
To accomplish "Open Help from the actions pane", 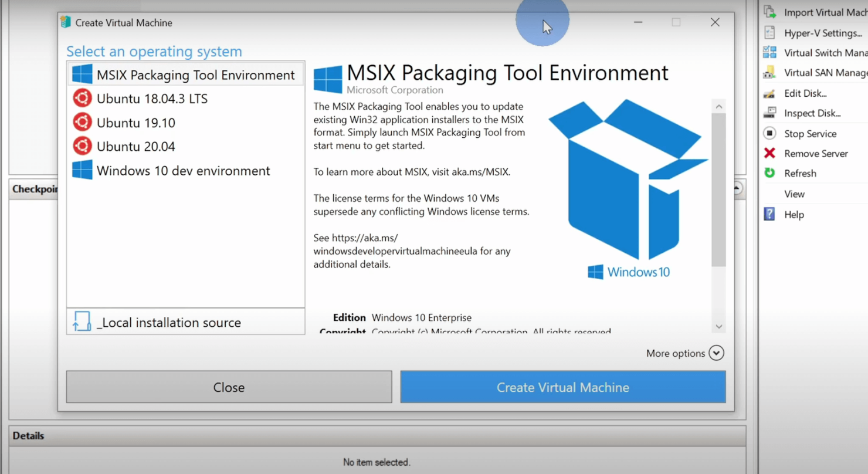I will tap(793, 214).
